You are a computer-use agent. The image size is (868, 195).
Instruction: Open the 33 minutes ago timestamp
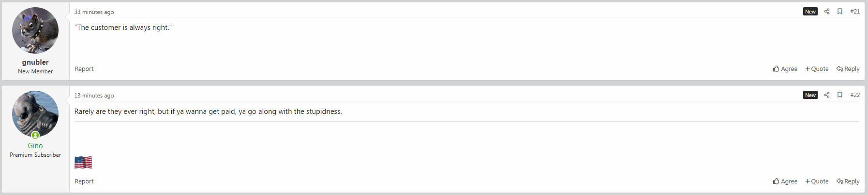tap(94, 12)
